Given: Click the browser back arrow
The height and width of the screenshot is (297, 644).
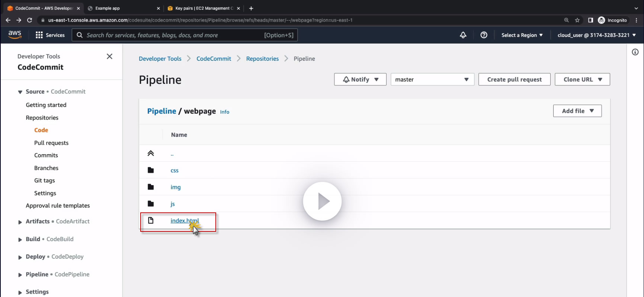Looking at the screenshot, I should [8, 20].
